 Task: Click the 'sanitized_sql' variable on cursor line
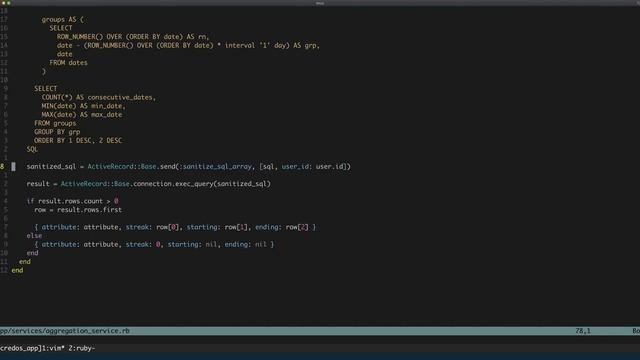[51, 167]
